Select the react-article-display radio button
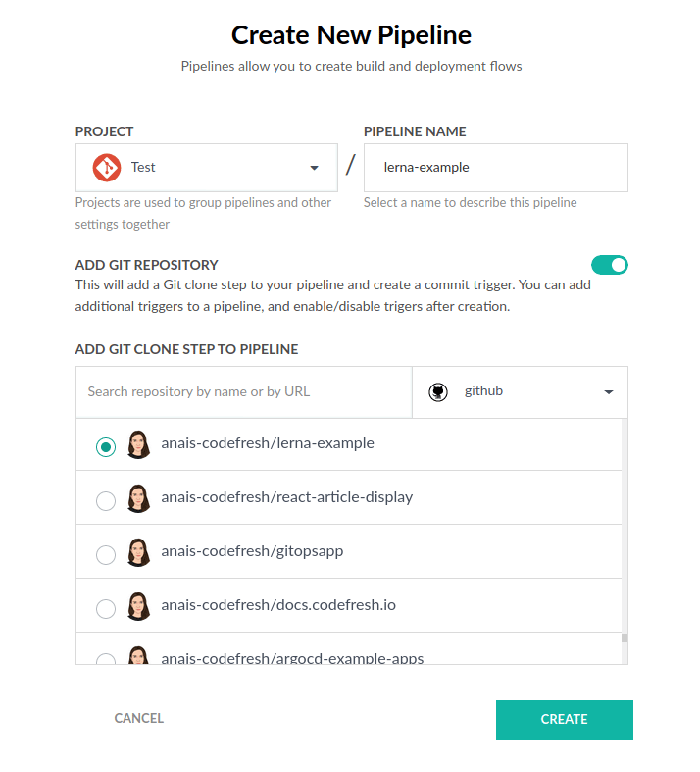This screenshot has width=700, height=772. 106,500
